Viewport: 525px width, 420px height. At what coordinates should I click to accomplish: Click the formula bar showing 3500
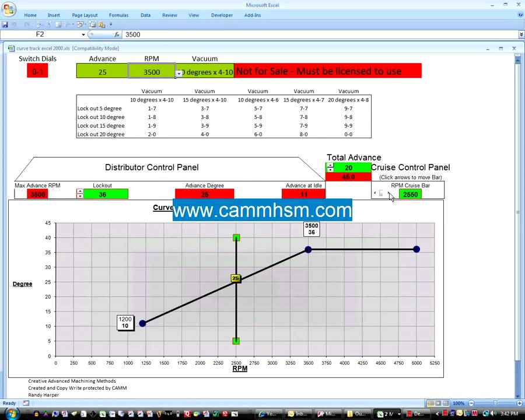320,34
